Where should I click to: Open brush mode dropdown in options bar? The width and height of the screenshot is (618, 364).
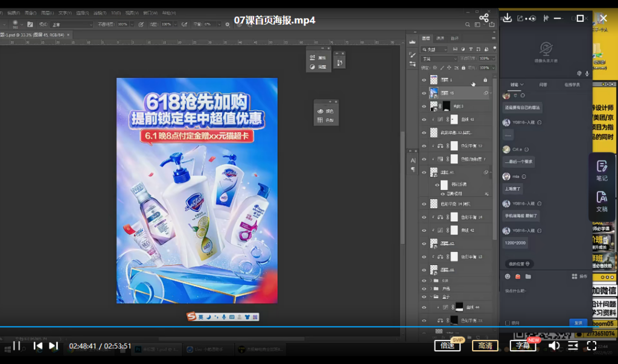pyautogui.click(x=72, y=25)
